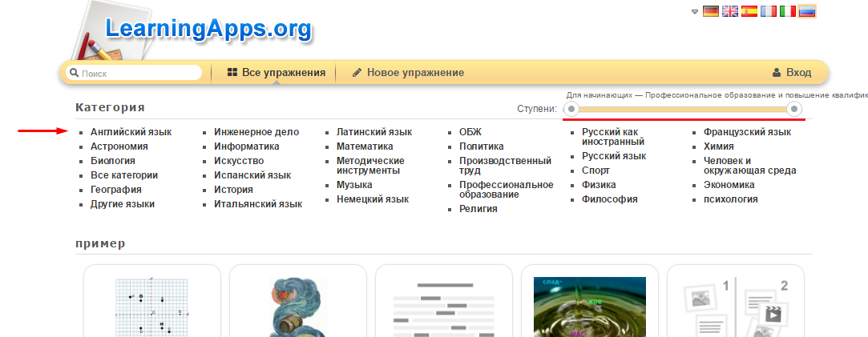Screen dimensions: 868x337
Task: Open the Инженерное дело category
Action: 256,132
